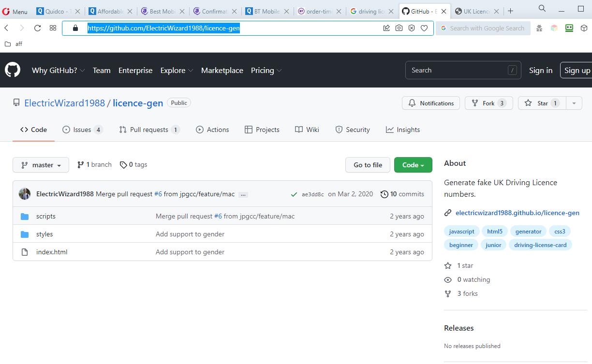592x364 pixels.
Task: Open the speed dial grid icon
Action: click(x=53, y=28)
